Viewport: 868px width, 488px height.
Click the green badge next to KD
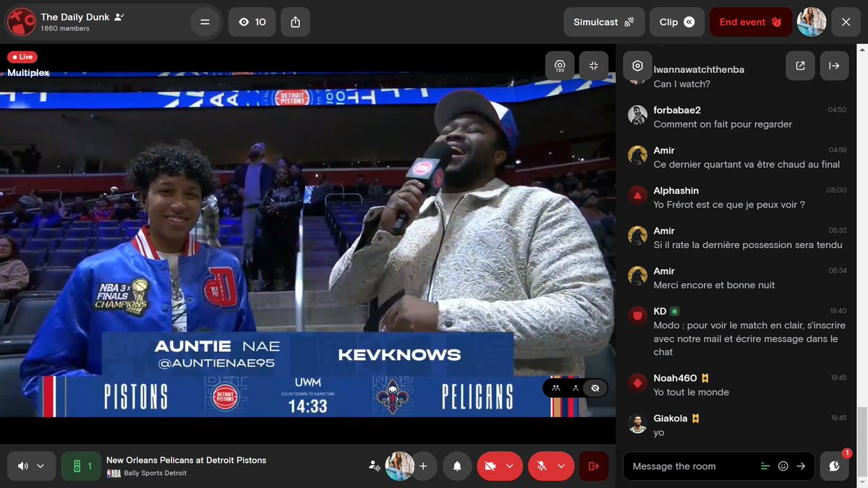674,311
